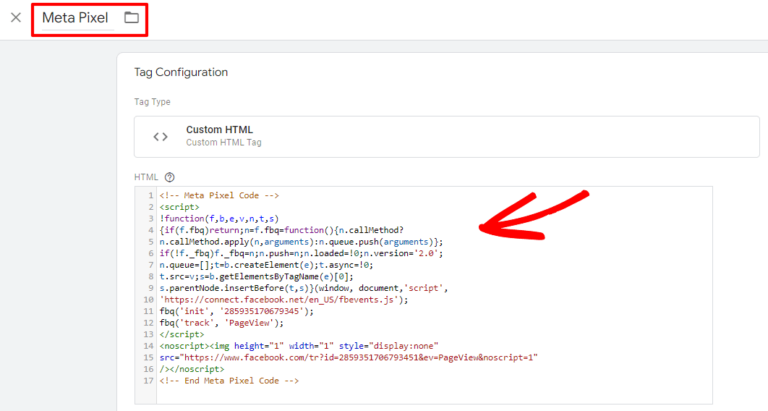Click the Tag Configuration heading
Viewport: 768px width, 411px height.
point(181,72)
